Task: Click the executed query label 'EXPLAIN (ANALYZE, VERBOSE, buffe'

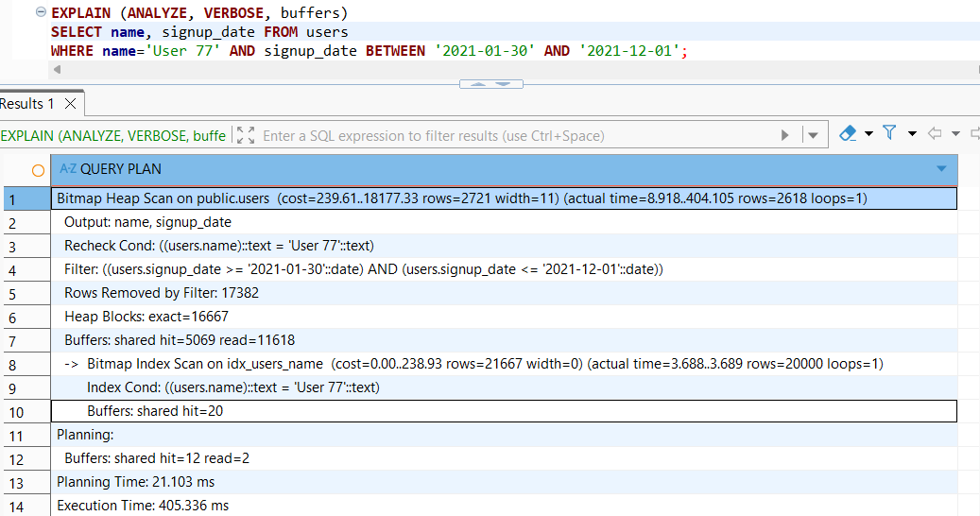Action: point(113,135)
